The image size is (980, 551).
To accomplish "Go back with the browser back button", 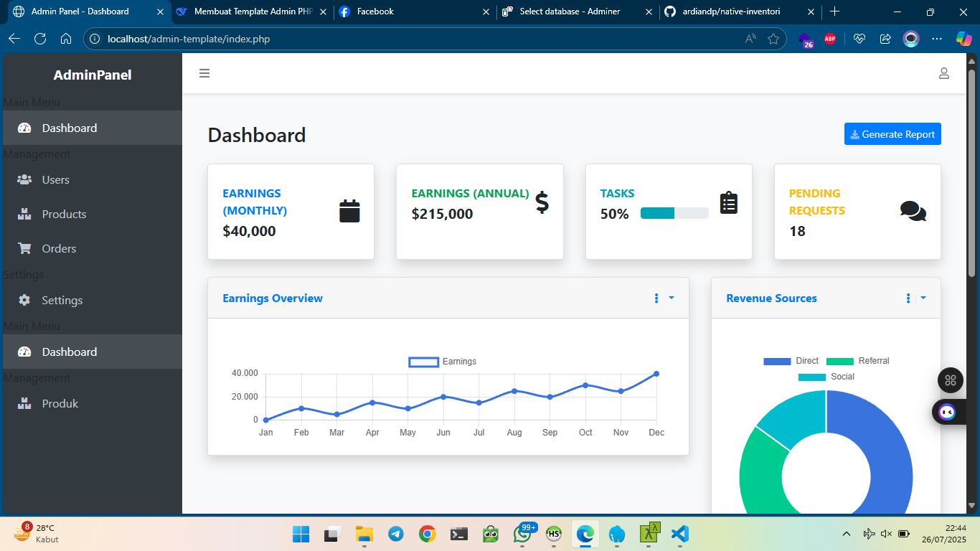I will [x=14, y=39].
